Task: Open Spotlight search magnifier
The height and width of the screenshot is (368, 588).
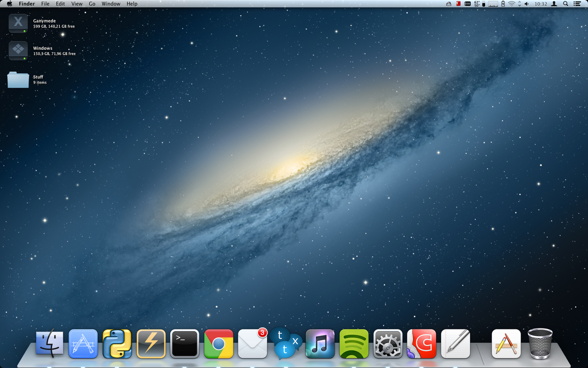Action: [x=566, y=4]
